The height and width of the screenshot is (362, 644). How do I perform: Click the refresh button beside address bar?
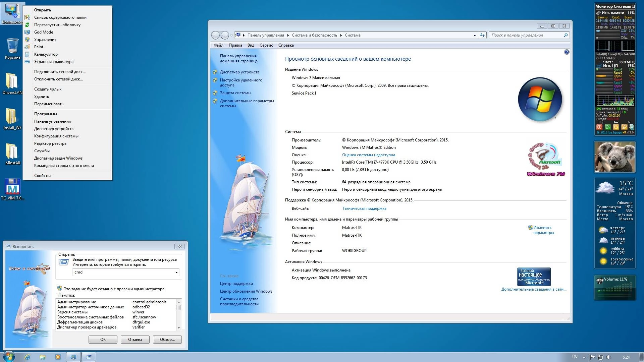tap(482, 35)
